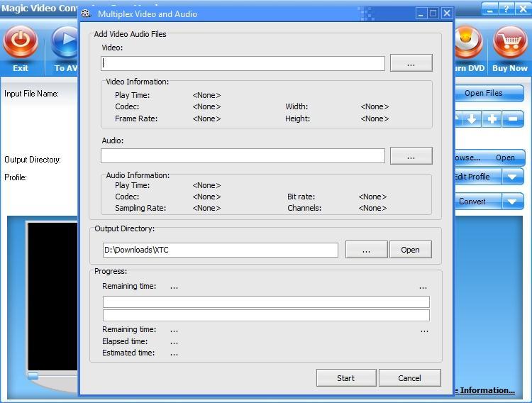
Task: Expand the Edit Profile dropdown arrow
Action: pyautogui.click(x=512, y=177)
